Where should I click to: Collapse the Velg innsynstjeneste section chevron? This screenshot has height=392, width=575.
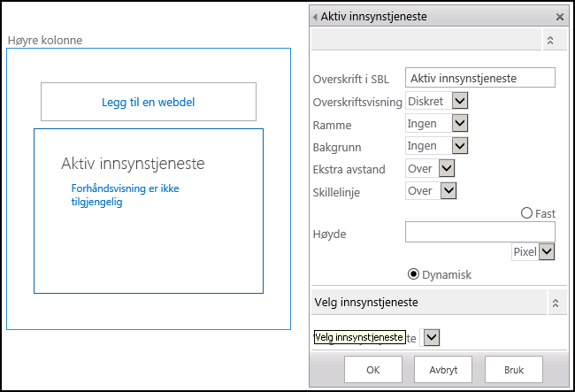[x=556, y=303]
